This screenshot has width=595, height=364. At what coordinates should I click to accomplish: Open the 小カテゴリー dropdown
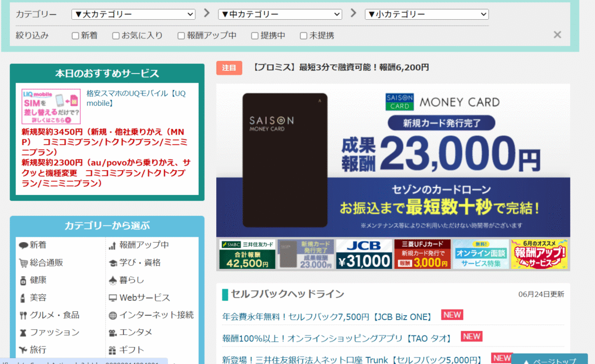[426, 15]
